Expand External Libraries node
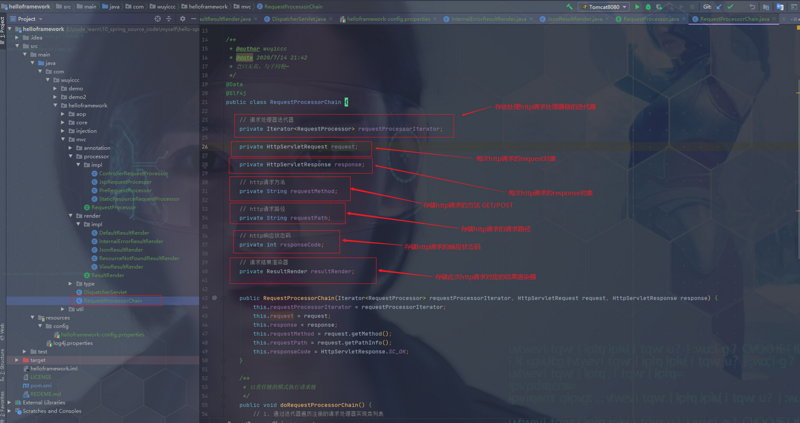This screenshot has width=800, height=423. (x=10, y=402)
